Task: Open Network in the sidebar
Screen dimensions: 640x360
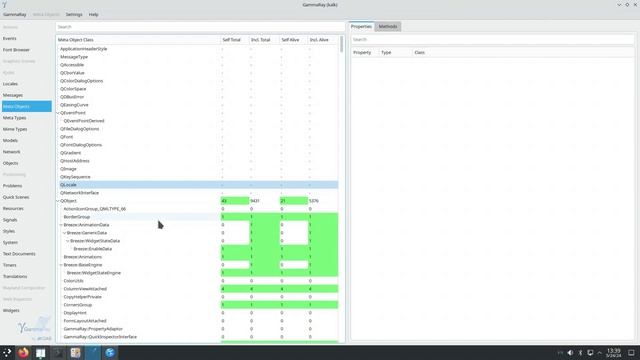Action: [x=27, y=152]
